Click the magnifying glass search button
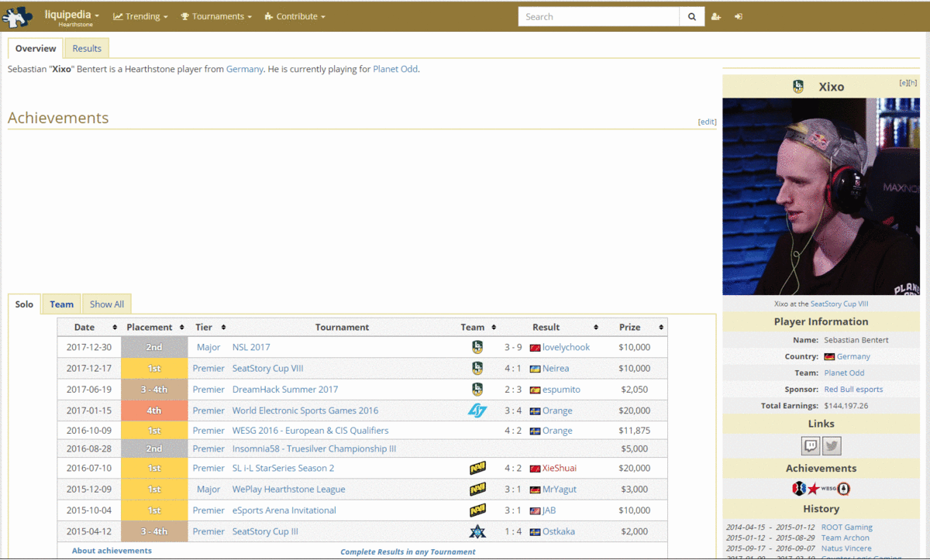This screenshot has width=930, height=560. point(692,16)
